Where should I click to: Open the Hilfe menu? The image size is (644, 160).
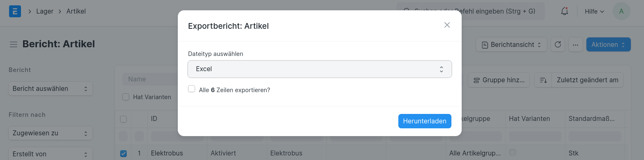(x=594, y=12)
